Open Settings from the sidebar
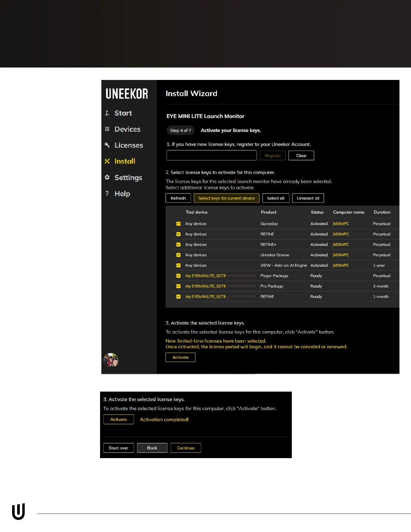The width and height of the screenshot is (411, 532). coord(128,178)
